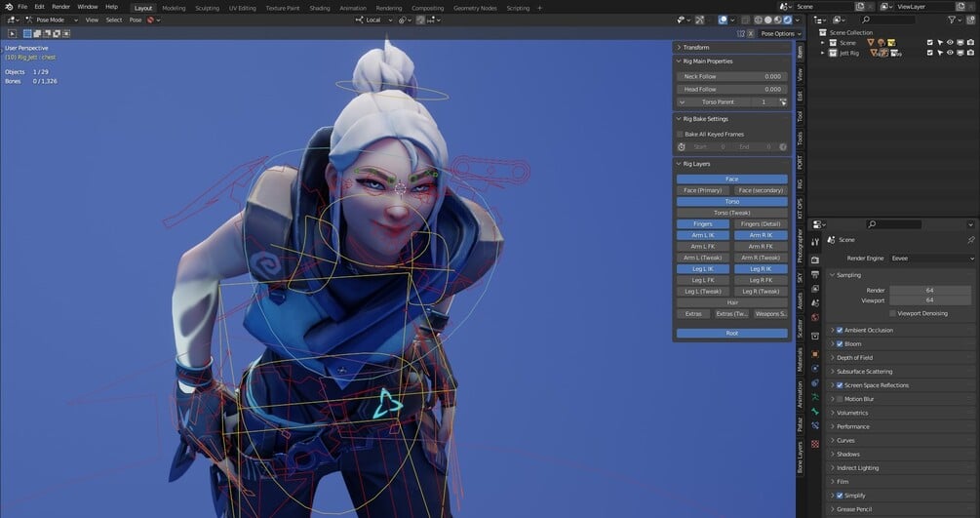
Task: Select the tweak tool icon below header
Action: point(12,34)
